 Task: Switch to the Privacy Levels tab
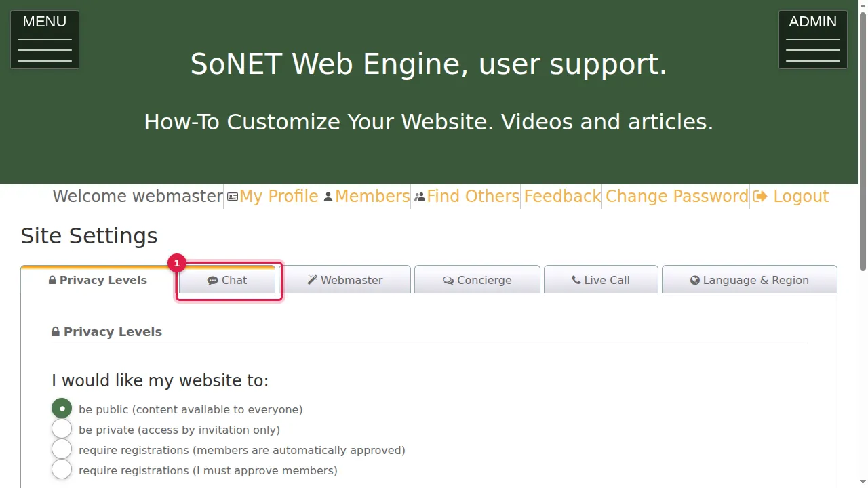(98, 280)
